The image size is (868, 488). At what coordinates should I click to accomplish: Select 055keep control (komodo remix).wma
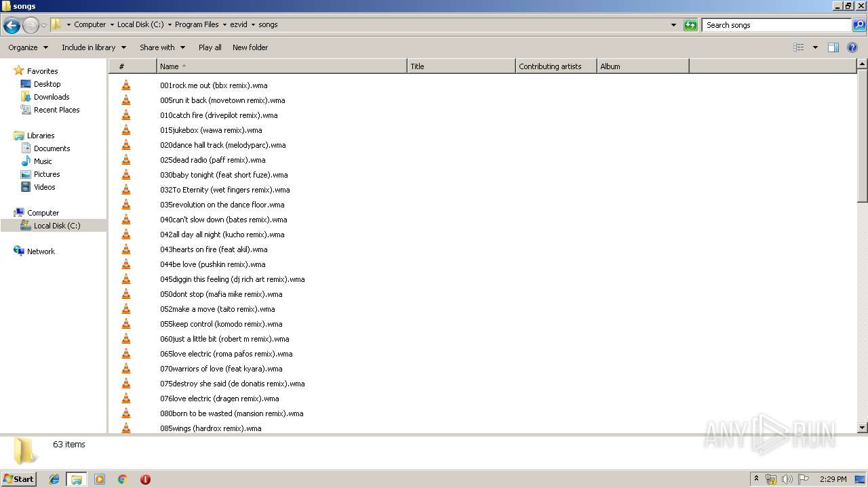pos(221,324)
